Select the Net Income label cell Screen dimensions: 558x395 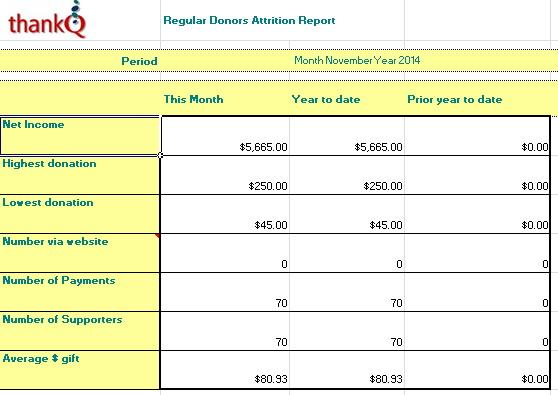pos(80,136)
